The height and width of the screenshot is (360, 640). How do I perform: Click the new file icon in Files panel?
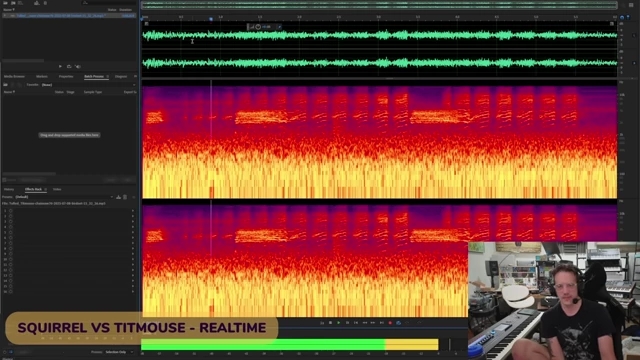[x=20, y=3]
